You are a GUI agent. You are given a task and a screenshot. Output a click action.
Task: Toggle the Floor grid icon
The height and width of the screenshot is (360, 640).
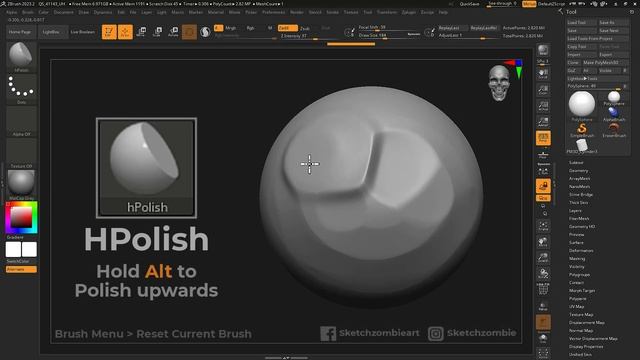pyautogui.click(x=543, y=155)
